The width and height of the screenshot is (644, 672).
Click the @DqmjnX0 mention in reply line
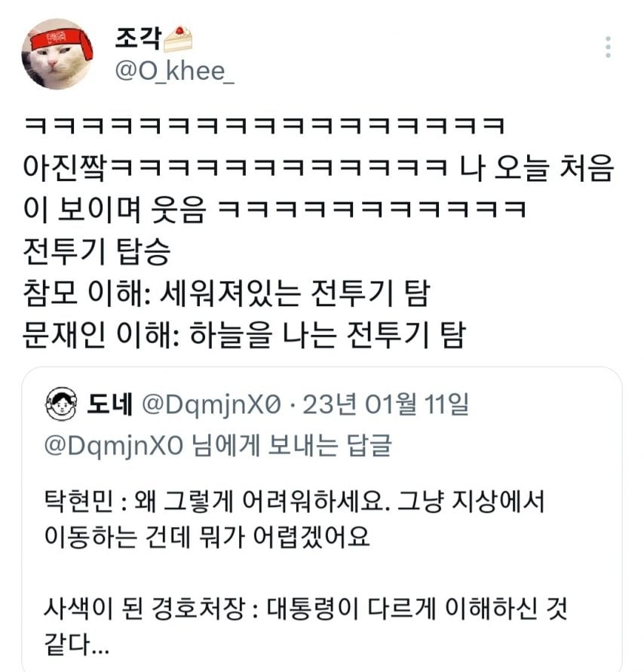(114, 446)
